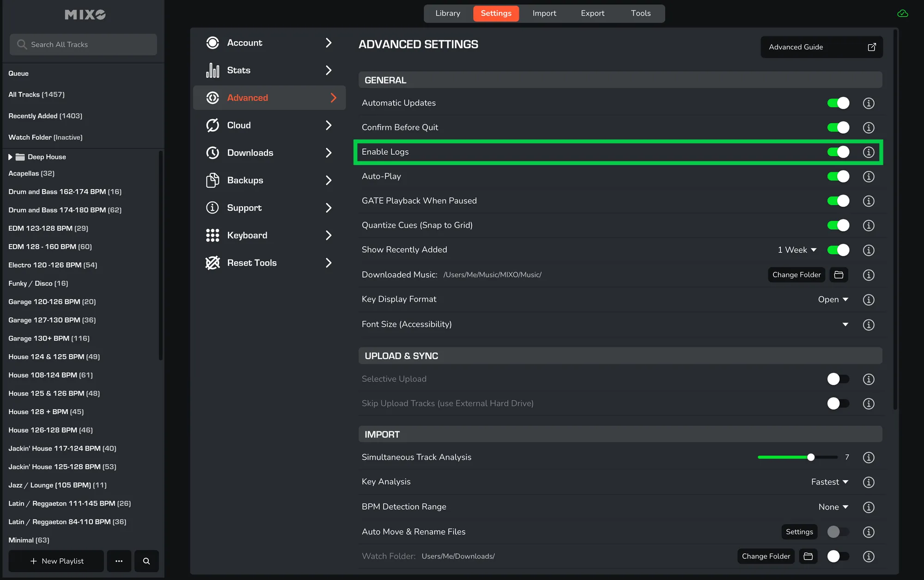Click the Stats bar chart icon
924x580 pixels.
click(x=213, y=70)
